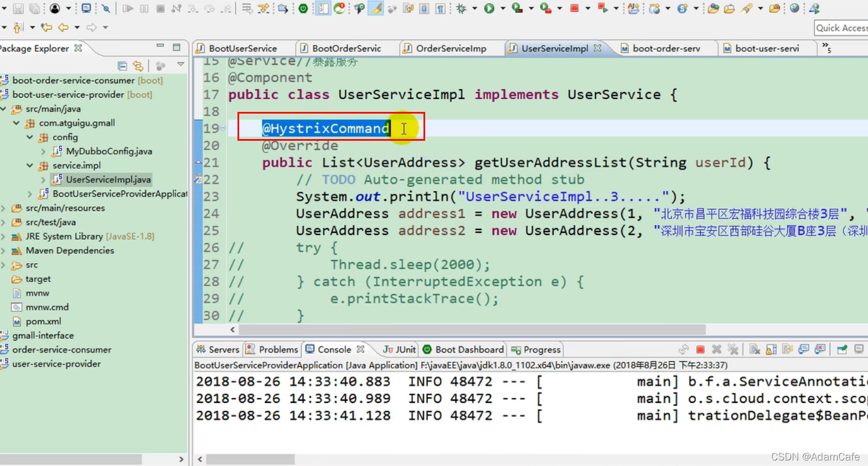
Task: Click the red Terminate button in Console
Action: pos(700,349)
